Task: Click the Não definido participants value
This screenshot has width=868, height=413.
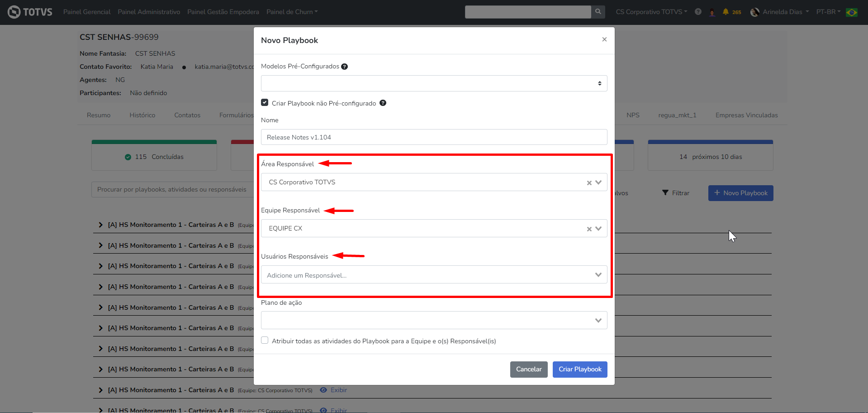Action: point(148,93)
